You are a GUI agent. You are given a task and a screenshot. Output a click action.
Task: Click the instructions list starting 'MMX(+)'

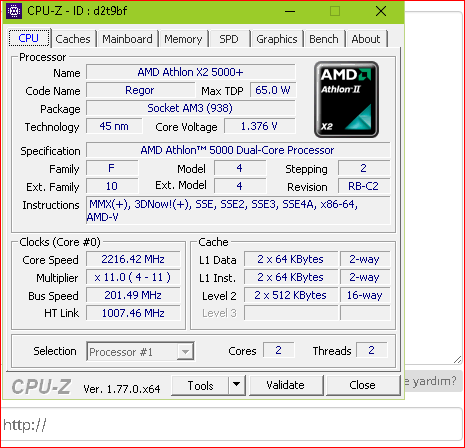(238, 211)
